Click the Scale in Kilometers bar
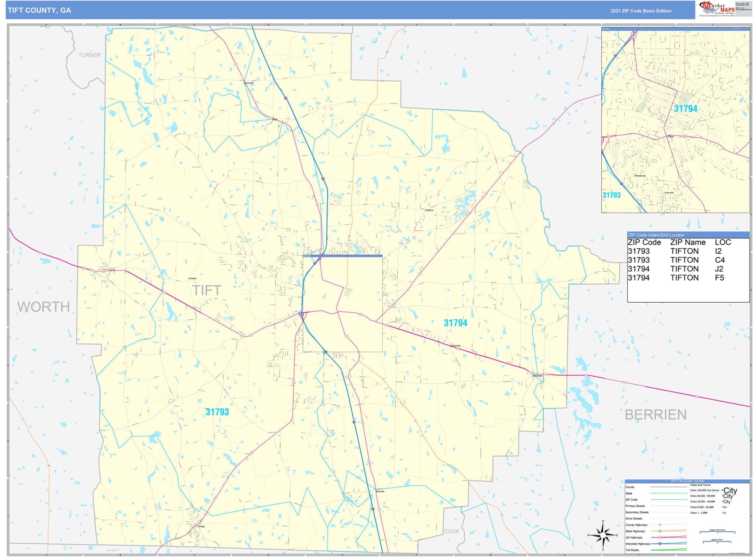 tap(717, 532)
